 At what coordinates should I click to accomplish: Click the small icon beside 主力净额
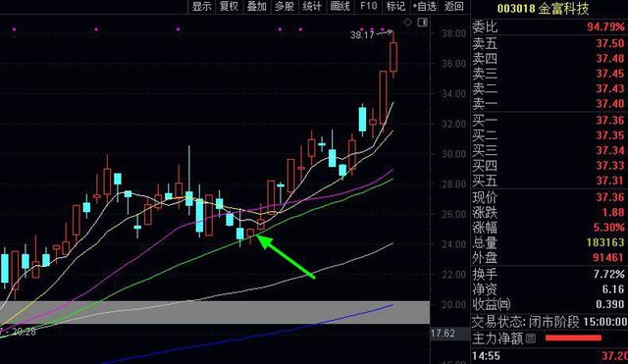(530, 338)
